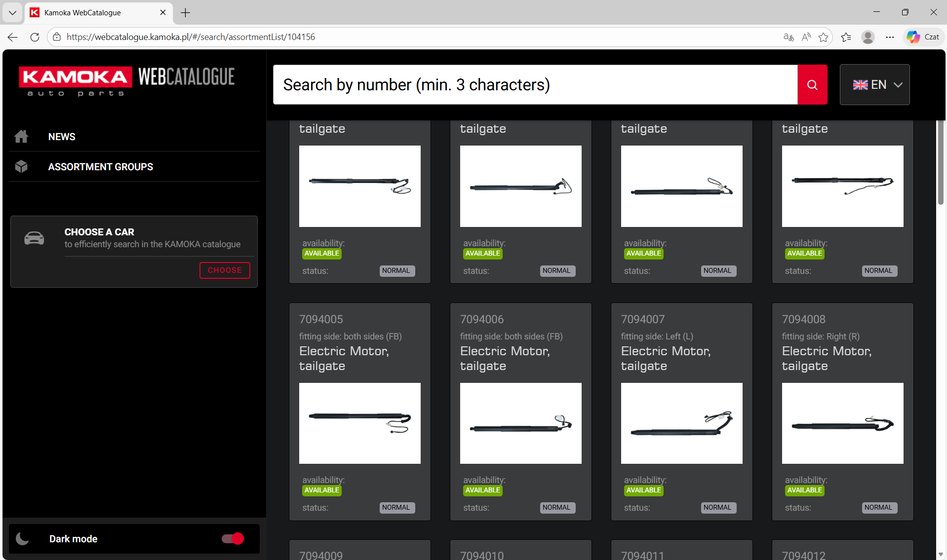
Task: Open the EN language dropdown
Action: (x=874, y=85)
